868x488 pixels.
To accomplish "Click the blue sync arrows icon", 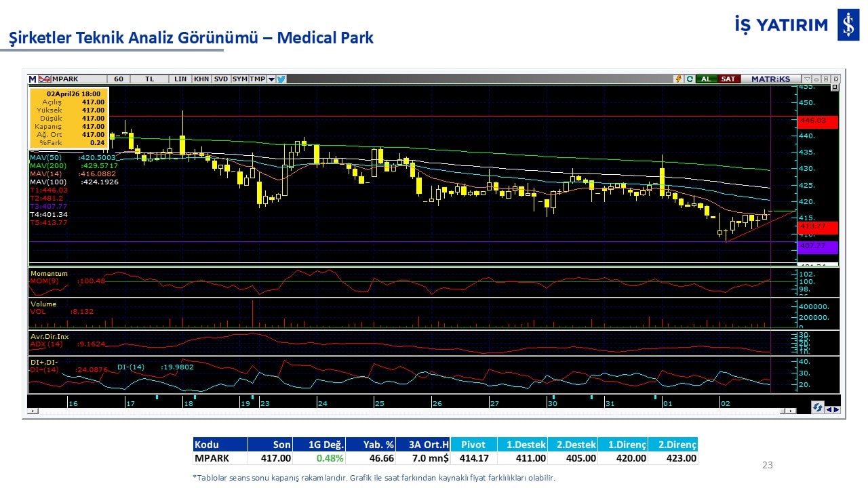I will click(x=818, y=408).
